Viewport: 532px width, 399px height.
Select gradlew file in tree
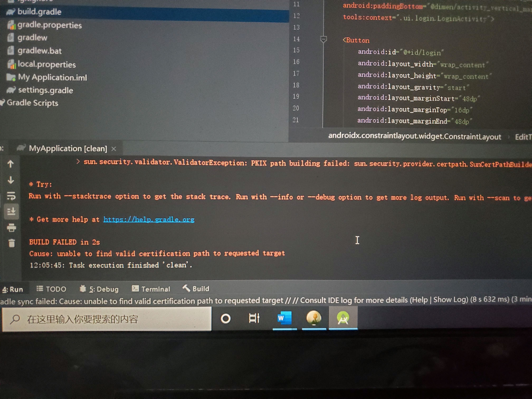coord(32,37)
